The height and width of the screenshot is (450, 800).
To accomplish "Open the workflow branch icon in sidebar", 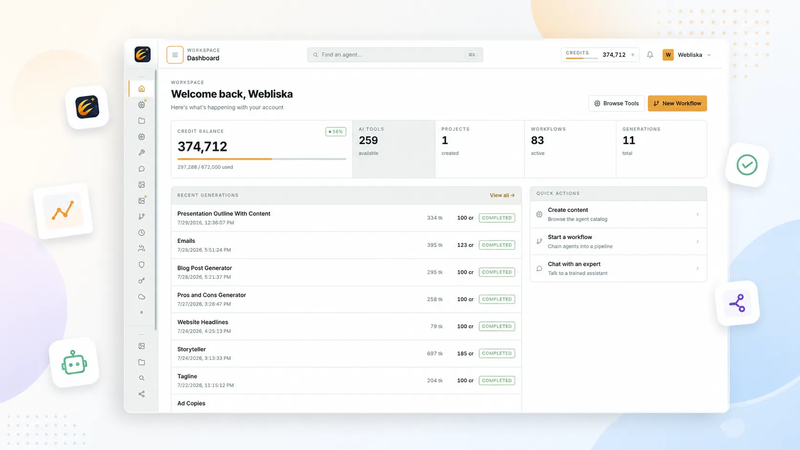I will point(141,217).
